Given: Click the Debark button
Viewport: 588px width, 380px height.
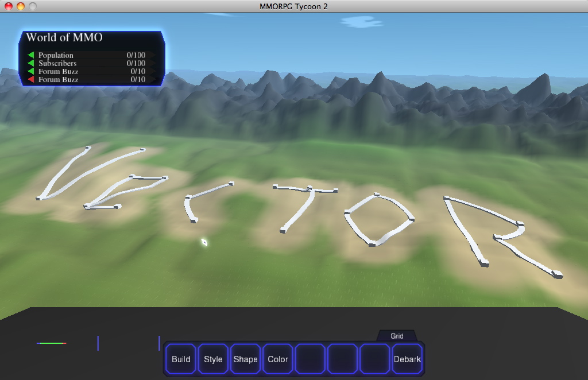Looking at the screenshot, I should [x=407, y=359].
